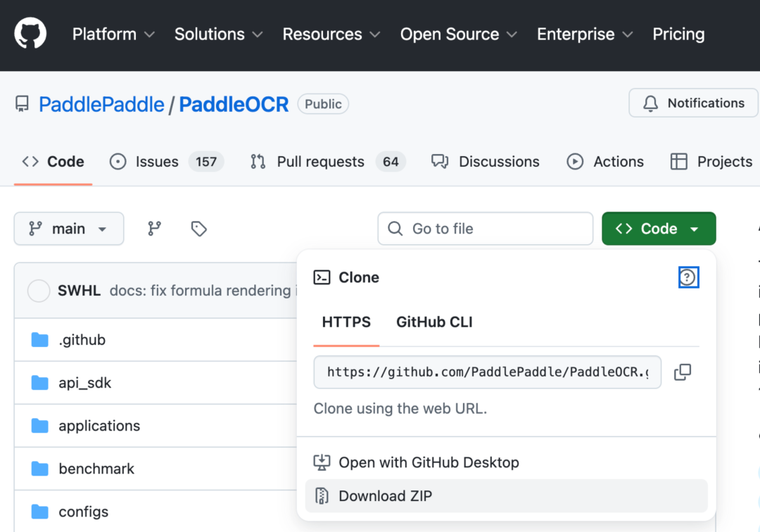Copy the clone URL to clipboard

pos(683,372)
